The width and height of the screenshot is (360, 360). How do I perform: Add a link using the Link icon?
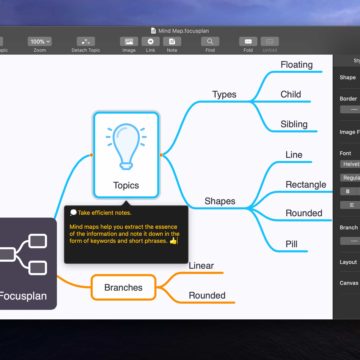tap(150, 42)
